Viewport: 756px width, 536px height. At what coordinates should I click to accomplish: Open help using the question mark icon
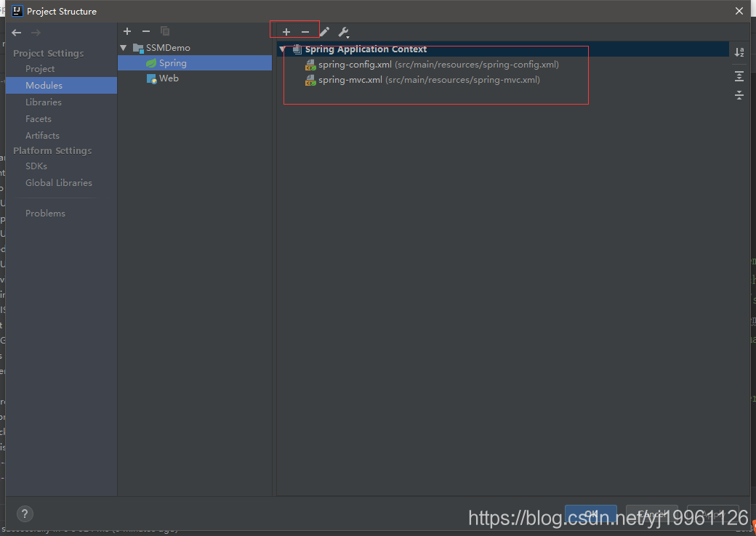pyautogui.click(x=24, y=513)
